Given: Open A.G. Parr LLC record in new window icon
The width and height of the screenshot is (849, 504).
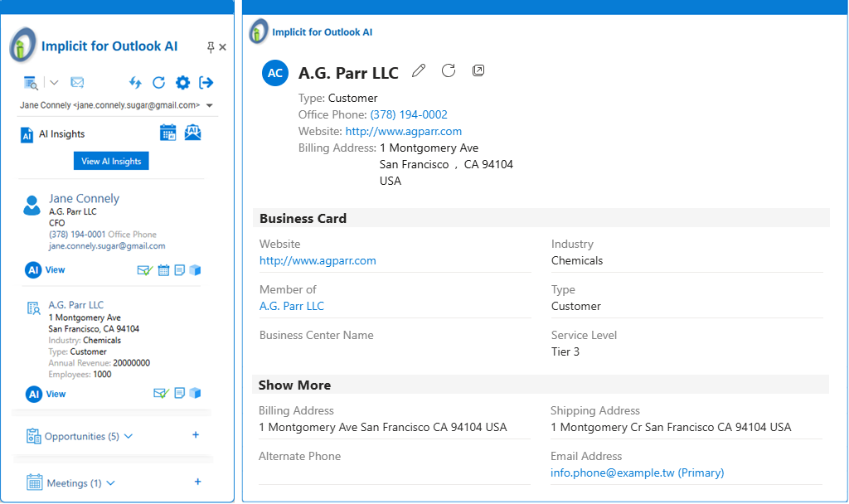Looking at the screenshot, I should click(x=478, y=71).
